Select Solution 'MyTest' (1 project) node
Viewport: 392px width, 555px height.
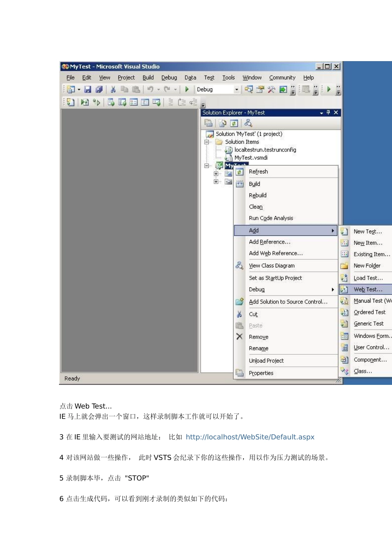pyautogui.click(x=249, y=134)
